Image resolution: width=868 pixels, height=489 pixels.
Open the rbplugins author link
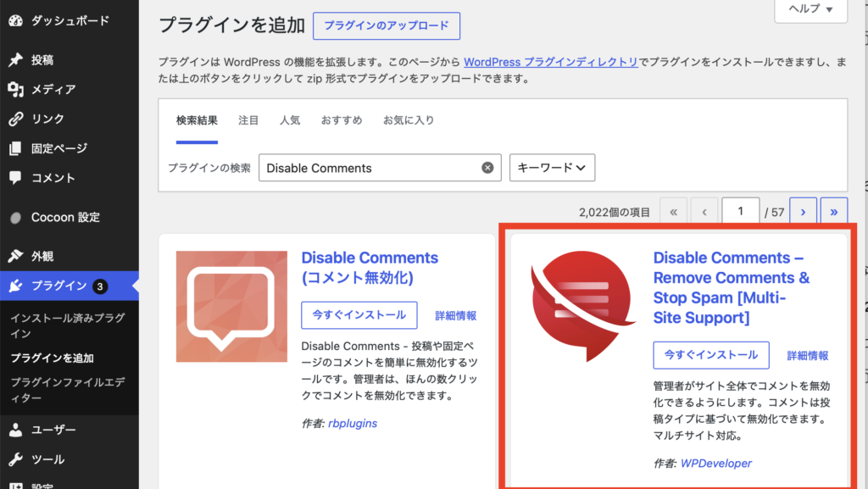pyautogui.click(x=353, y=423)
